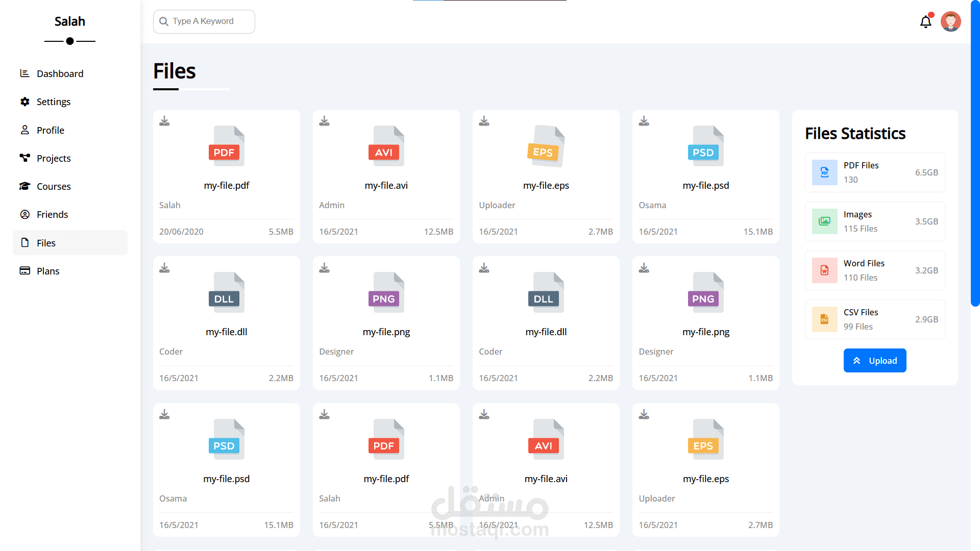Open the Projects sidebar item

pos(54,158)
